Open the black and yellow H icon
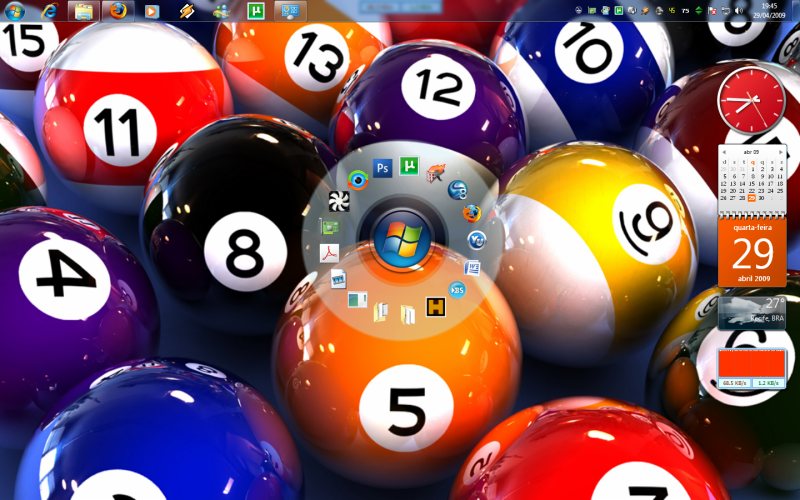Screen dimensions: 800x500 (436, 307)
